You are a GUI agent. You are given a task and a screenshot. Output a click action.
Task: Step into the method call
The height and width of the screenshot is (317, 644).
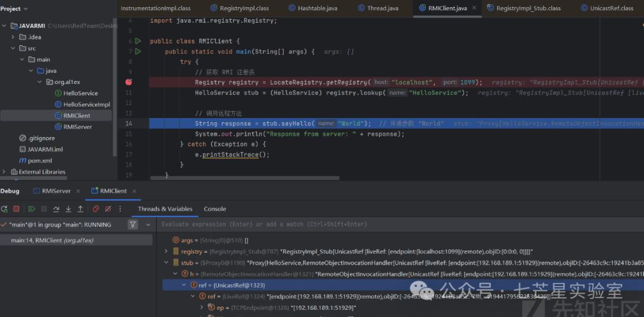[x=69, y=209]
